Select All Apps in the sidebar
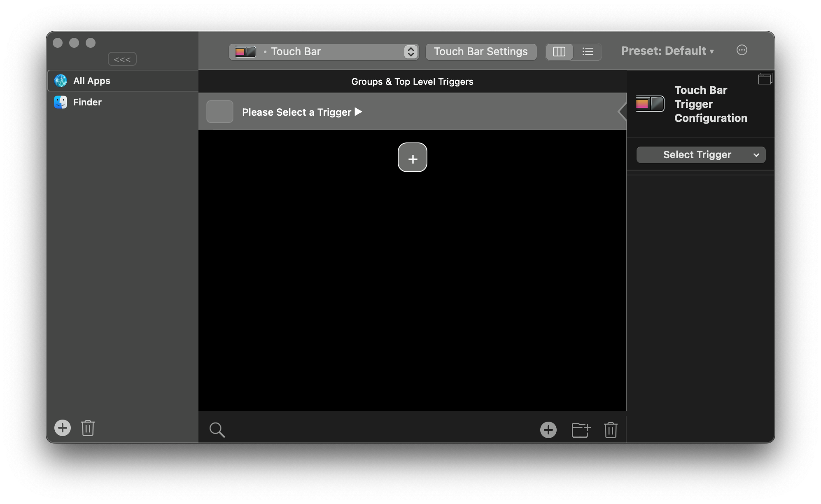Viewport: 821px width, 504px height. pyautogui.click(x=124, y=81)
